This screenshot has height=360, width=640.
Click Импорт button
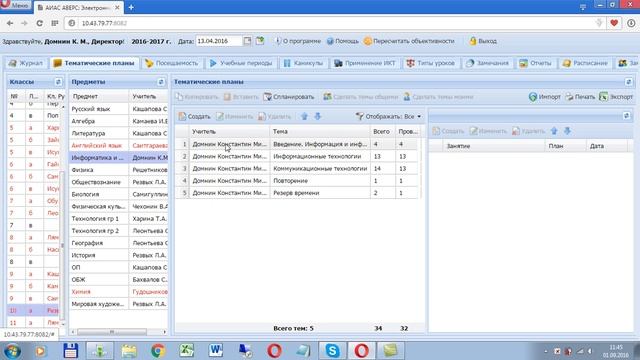(x=544, y=97)
